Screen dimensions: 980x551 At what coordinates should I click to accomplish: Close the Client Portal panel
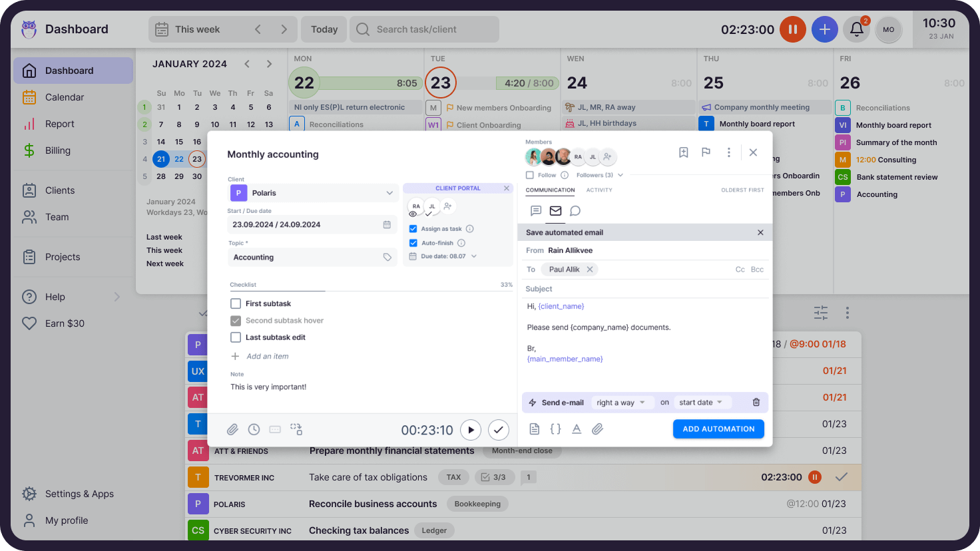pyautogui.click(x=507, y=188)
